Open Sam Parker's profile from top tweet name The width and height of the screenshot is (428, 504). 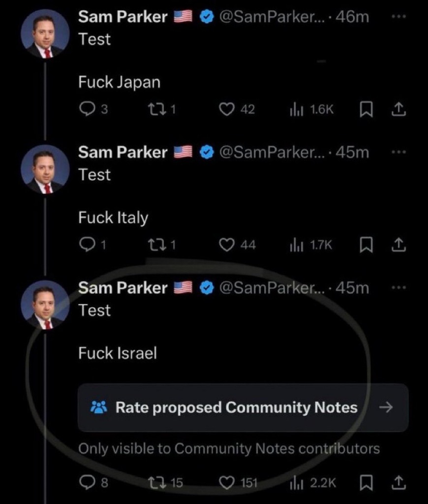[123, 17]
